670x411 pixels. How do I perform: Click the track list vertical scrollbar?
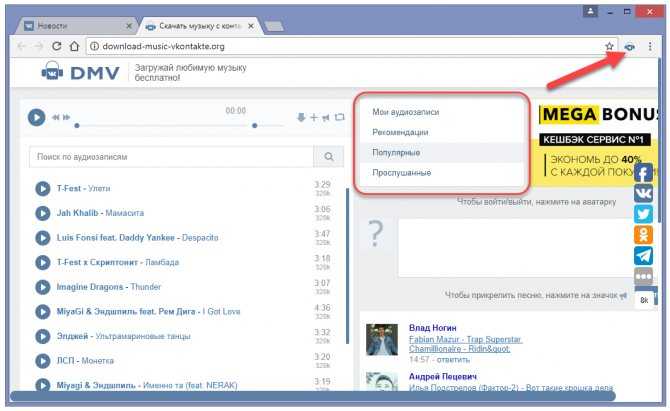347,266
